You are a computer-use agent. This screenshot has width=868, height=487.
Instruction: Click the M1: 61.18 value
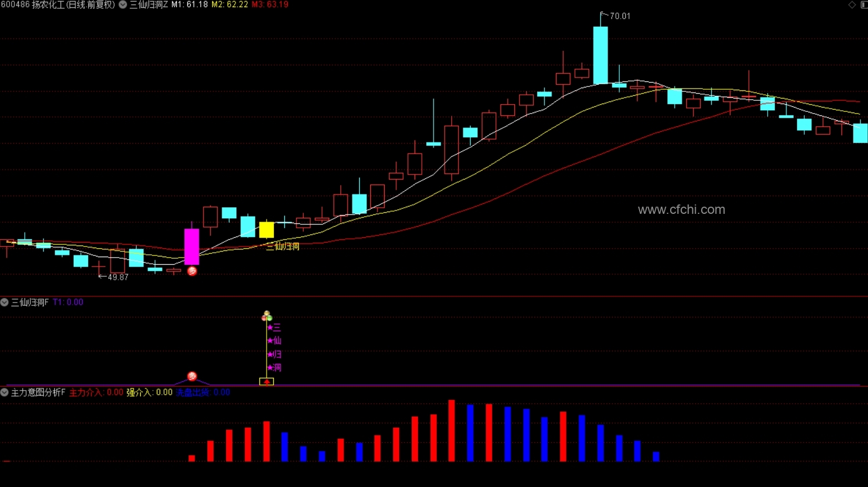click(x=190, y=4)
